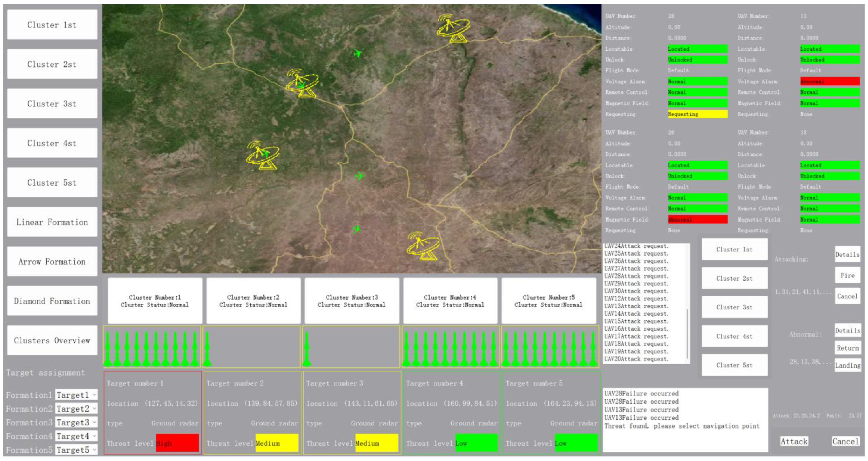Click the Landing button
Screen dimensions: 868x461
(x=847, y=365)
